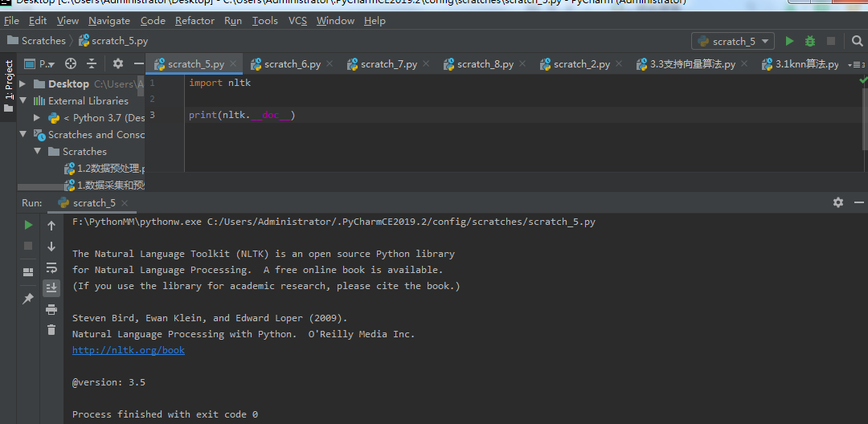Click scratch_5.py breadcrumb in navigation bar
This screenshot has width=868, height=424.
point(113,41)
